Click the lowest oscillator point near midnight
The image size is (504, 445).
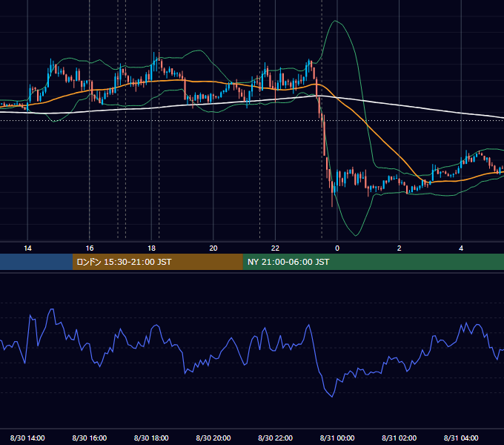tap(332, 397)
